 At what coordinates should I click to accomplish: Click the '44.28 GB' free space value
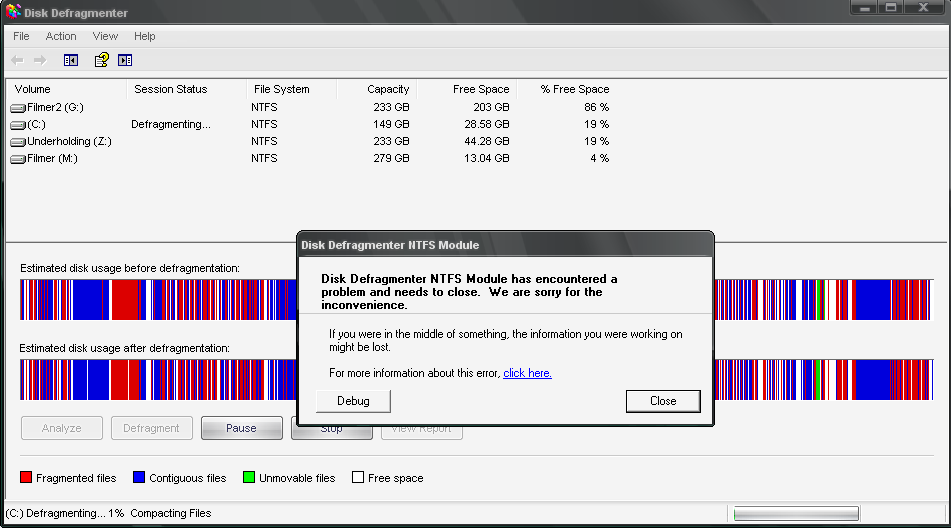point(486,141)
